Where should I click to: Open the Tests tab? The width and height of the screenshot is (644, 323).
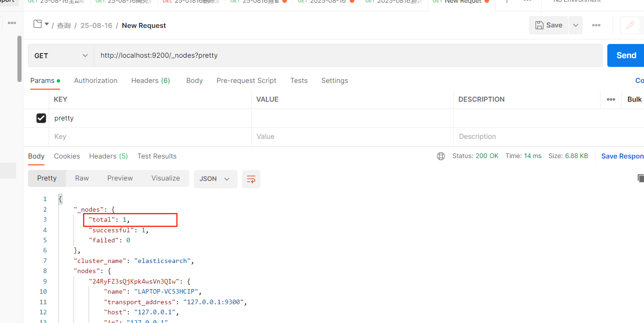coord(299,81)
